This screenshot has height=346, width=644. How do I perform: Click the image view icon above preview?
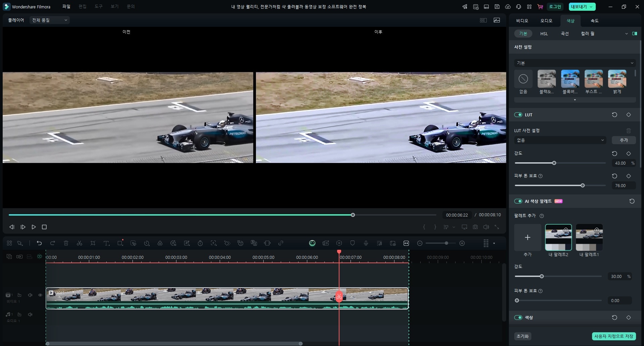coord(497,20)
